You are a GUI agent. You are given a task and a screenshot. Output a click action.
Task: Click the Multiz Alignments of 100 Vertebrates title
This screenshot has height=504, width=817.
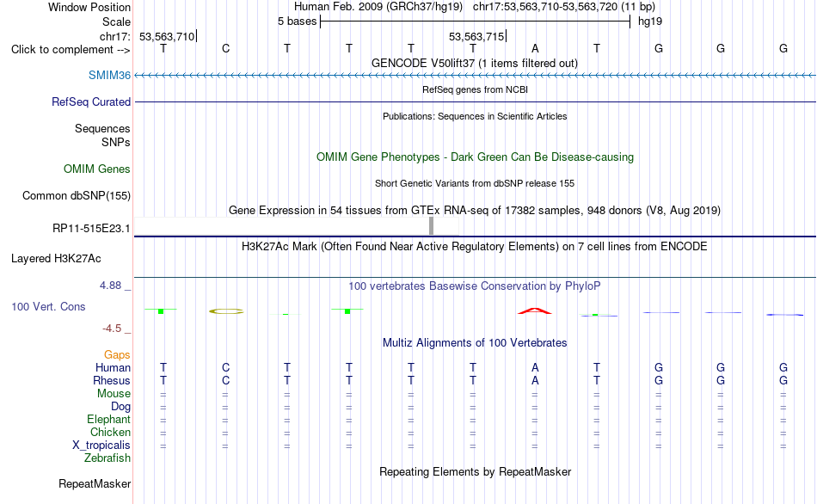tap(475, 342)
